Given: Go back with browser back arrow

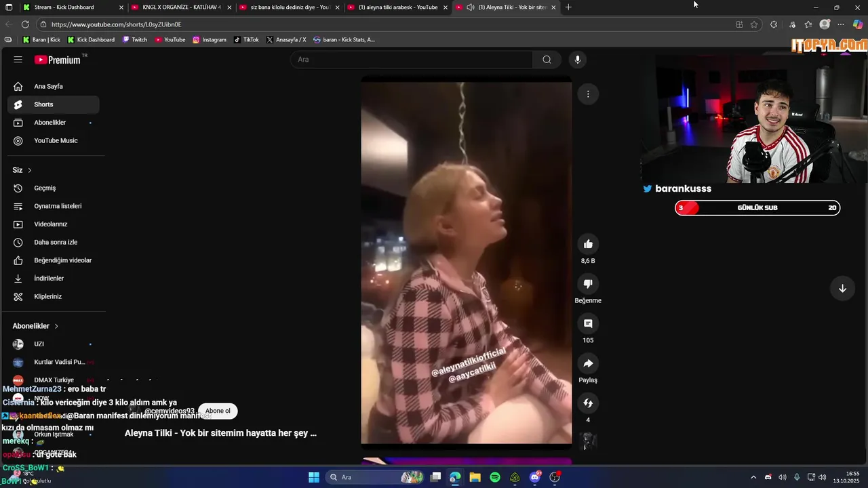Looking at the screenshot, I should 9,24.
